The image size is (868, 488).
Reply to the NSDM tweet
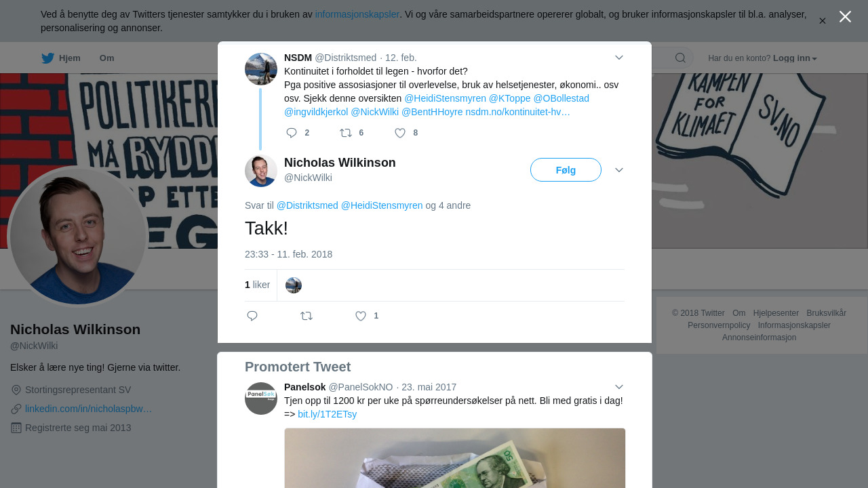click(x=292, y=133)
